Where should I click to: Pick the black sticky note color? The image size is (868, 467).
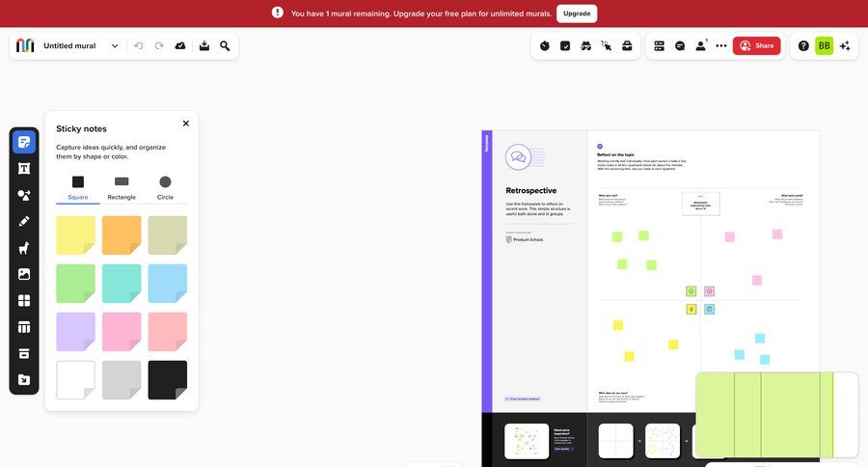pyautogui.click(x=168, y=379)
